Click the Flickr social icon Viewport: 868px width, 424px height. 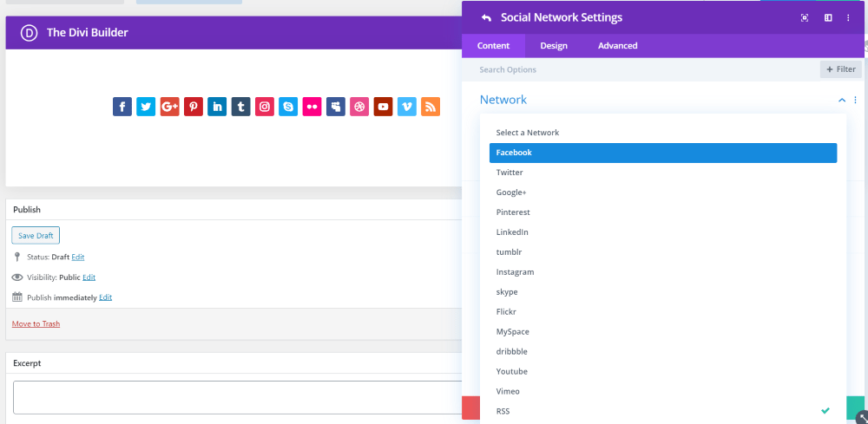(x=312, y=107)
